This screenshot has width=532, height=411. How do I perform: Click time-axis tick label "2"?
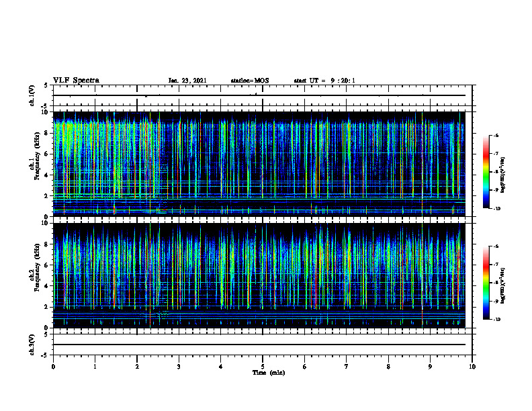tap(137, 367)
